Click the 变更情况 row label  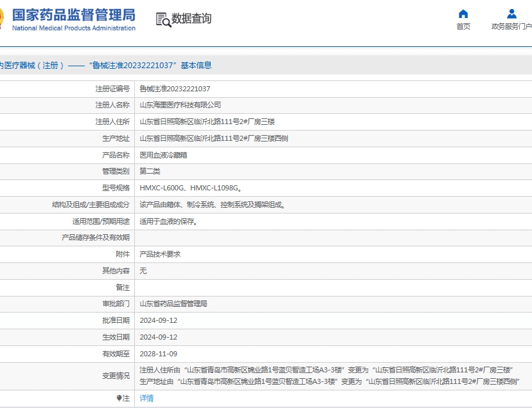point(116,376)
